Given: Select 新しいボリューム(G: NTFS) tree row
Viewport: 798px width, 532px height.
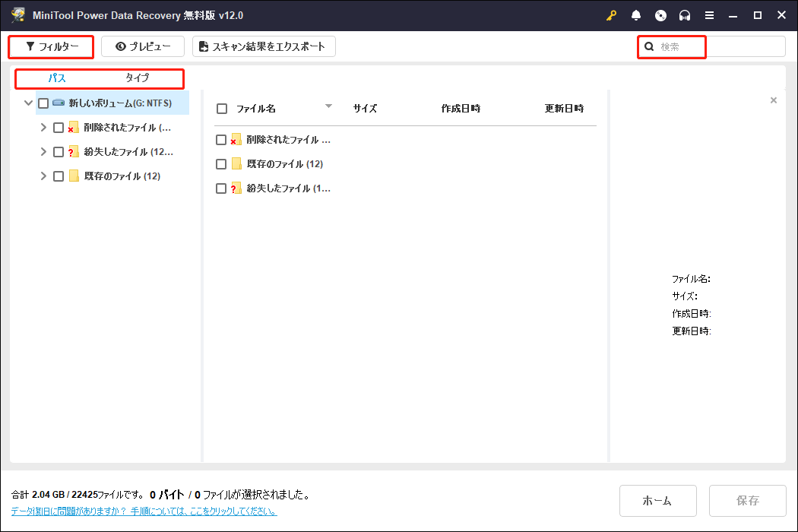Looking at the screenshot, I should click(x=112, y=103).
